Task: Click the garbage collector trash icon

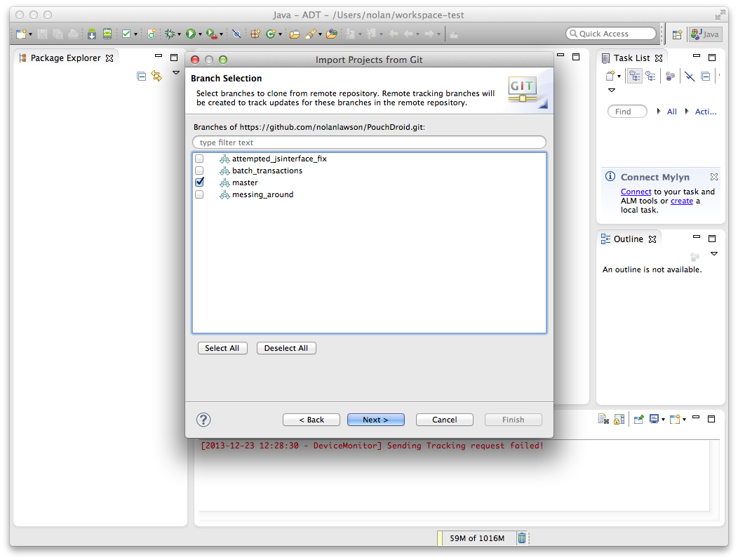Action: (x=522, y=538)
